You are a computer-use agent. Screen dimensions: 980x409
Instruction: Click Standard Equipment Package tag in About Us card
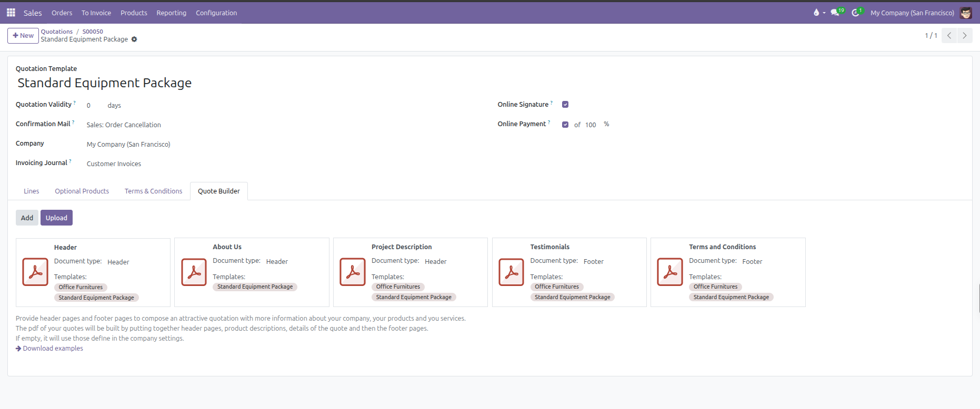[255, 287]
